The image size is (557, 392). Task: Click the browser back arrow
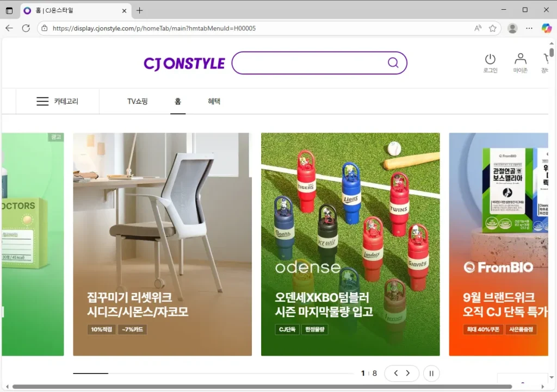[x=9, y=28]
